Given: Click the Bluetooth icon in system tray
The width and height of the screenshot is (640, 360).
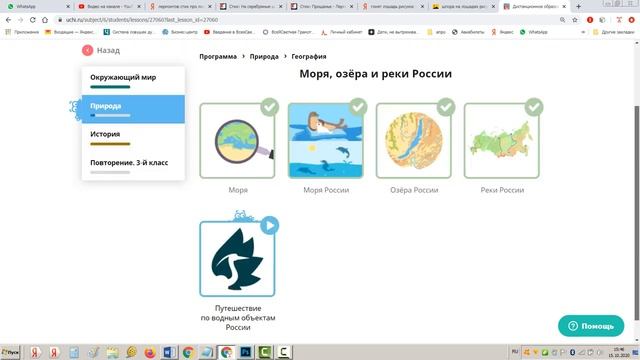Looking at the screenshot, I should tap(573, 352).
